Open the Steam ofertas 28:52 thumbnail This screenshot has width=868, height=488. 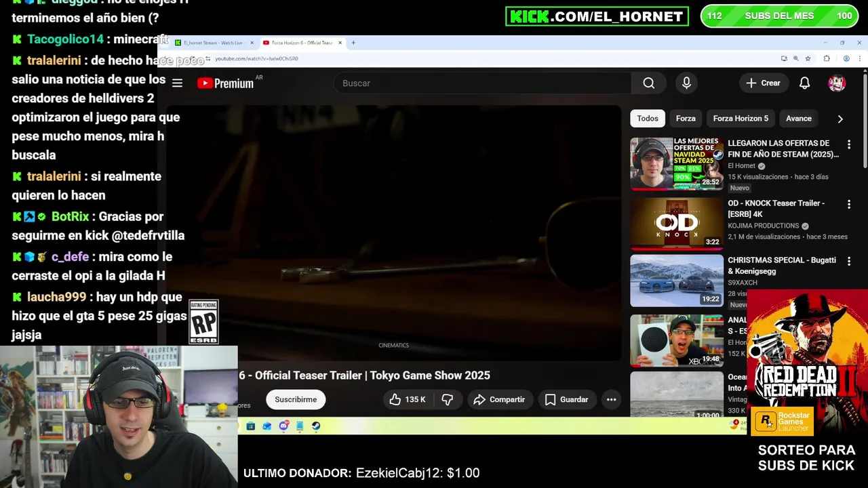point(677,164)
